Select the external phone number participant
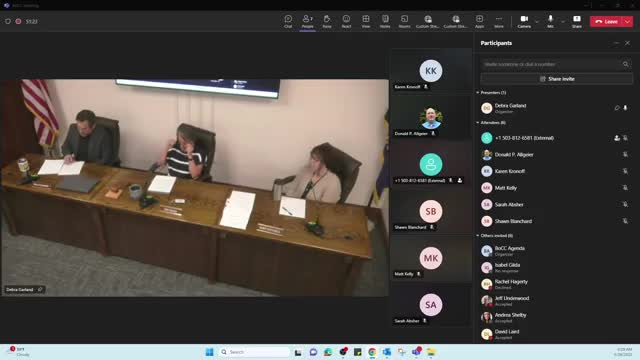Viewport: 640px width, 360px height. [556, 138]
